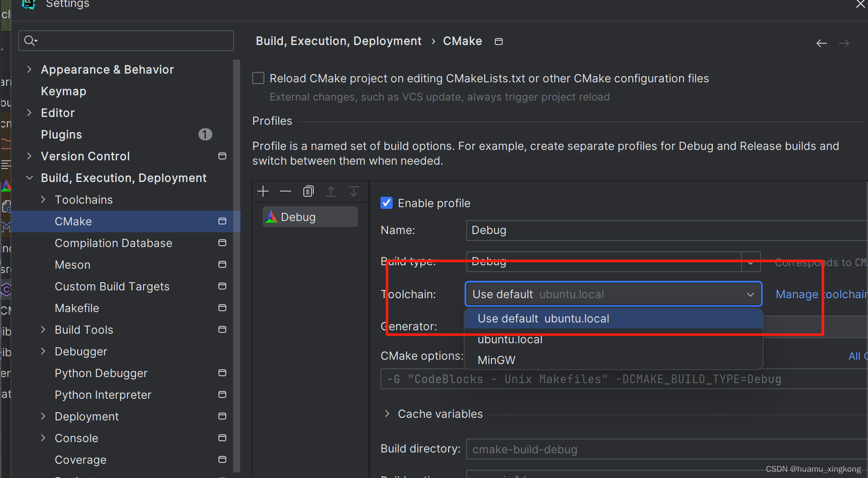Expand Appearance & Behavior tree node
This screenshot has height=478, width=868.
point(29,69)
